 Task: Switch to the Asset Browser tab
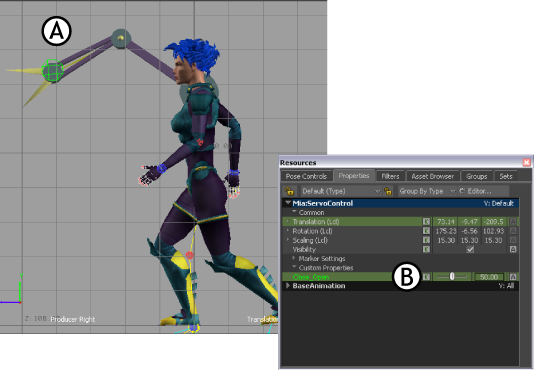433,176
